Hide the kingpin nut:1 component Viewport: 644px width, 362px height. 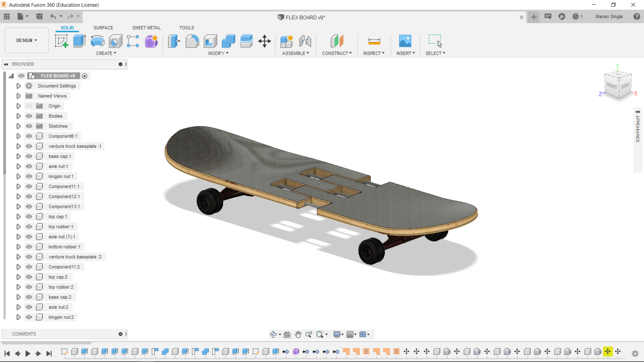(29, 176)
